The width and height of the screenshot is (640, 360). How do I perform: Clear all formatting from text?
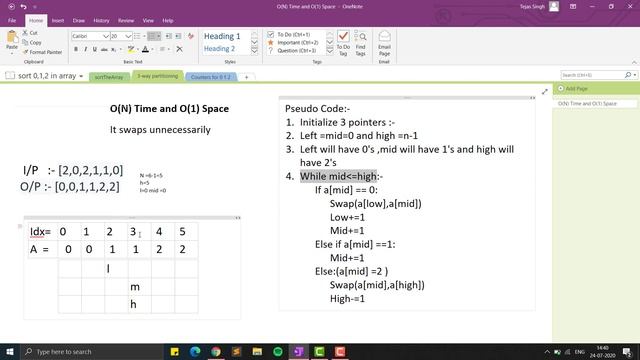[x=191, y=36]
